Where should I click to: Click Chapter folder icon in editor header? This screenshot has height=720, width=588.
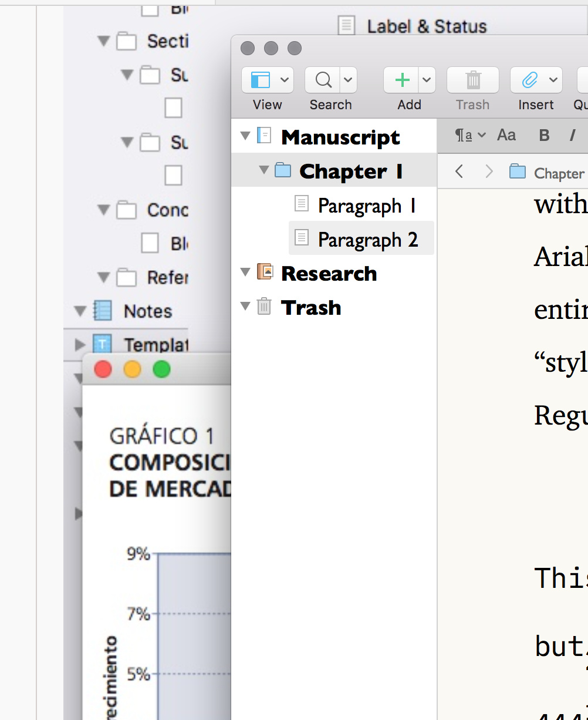click(518, 171)
